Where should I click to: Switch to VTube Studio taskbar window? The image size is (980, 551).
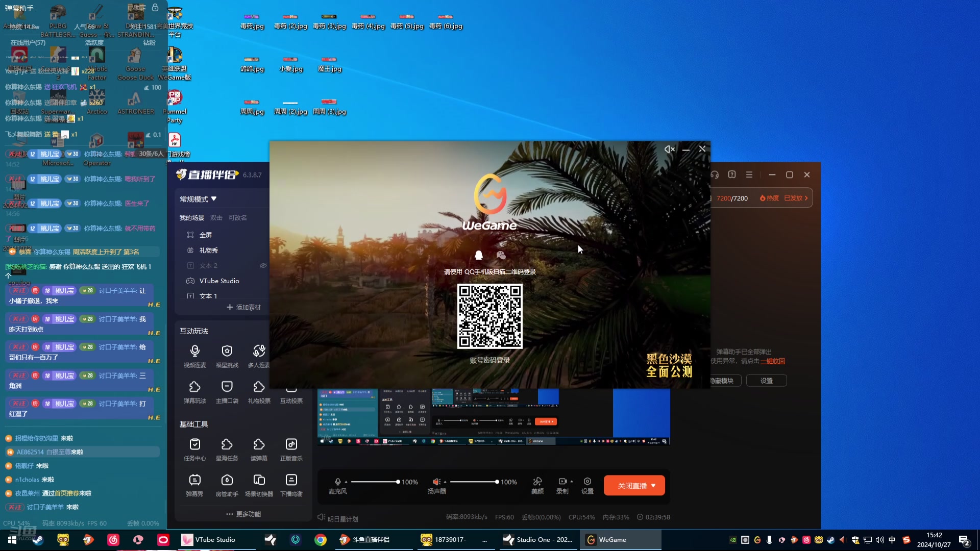217,540
